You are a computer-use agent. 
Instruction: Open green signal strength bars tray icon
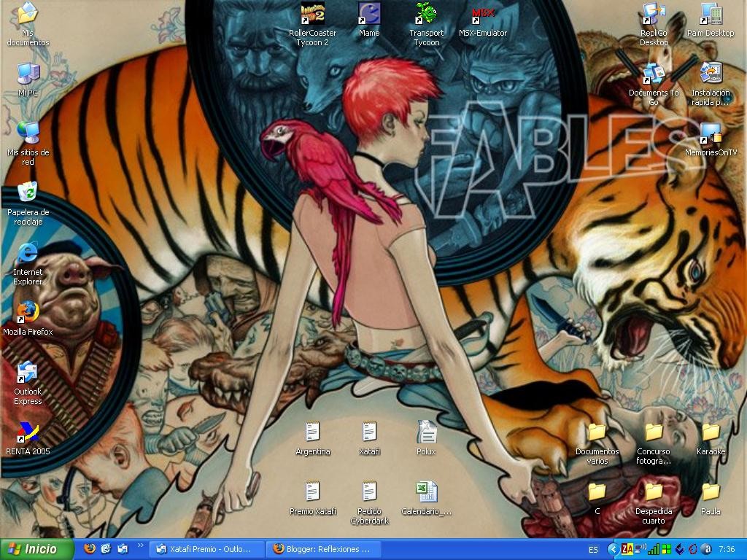(x=654, y=550)
